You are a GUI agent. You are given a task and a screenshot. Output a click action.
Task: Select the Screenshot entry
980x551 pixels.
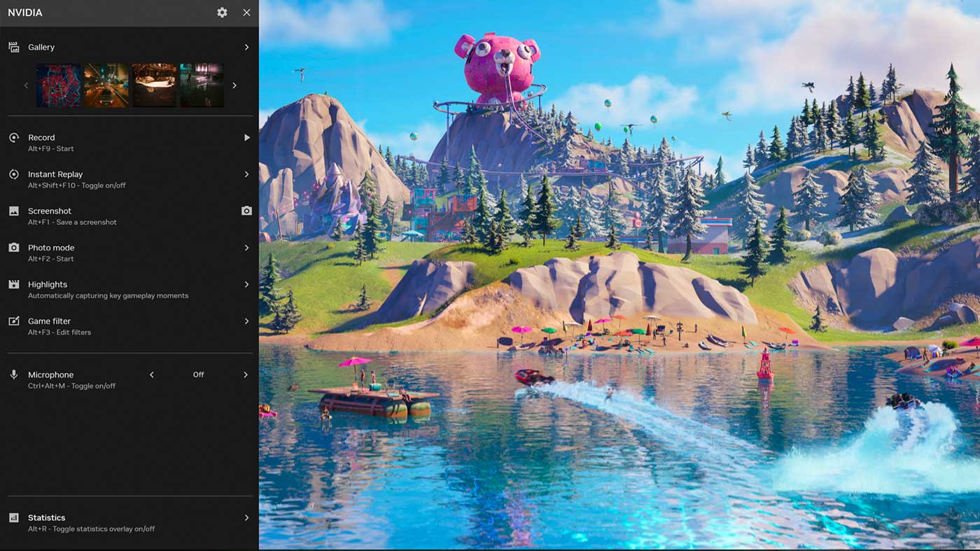pos(129,216)
